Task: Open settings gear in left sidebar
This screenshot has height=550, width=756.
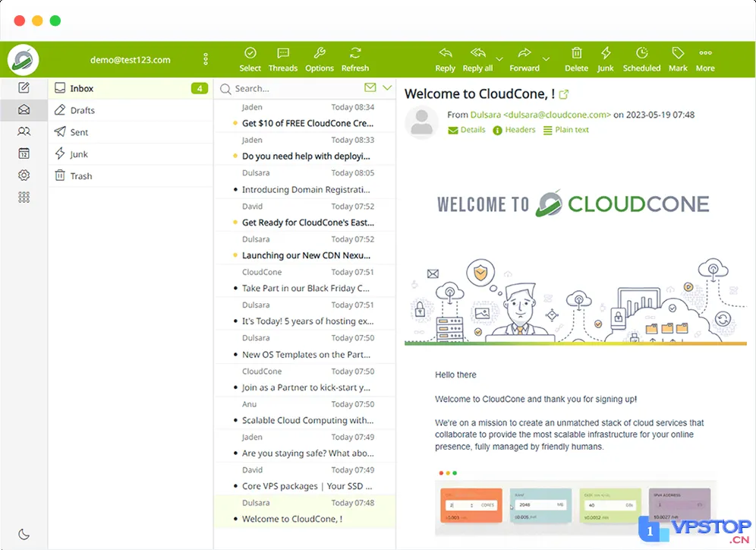Action: (x=24, y=175)
